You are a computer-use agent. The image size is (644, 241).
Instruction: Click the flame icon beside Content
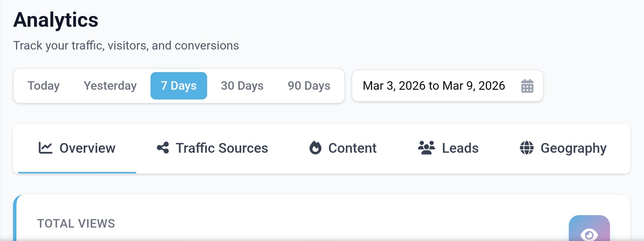315,148
